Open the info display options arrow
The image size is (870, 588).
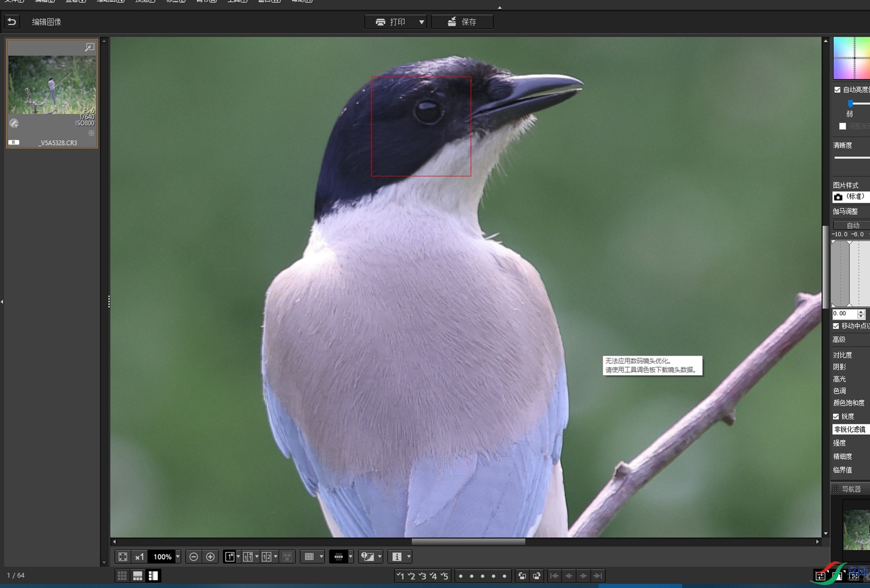tap(409, 557)
